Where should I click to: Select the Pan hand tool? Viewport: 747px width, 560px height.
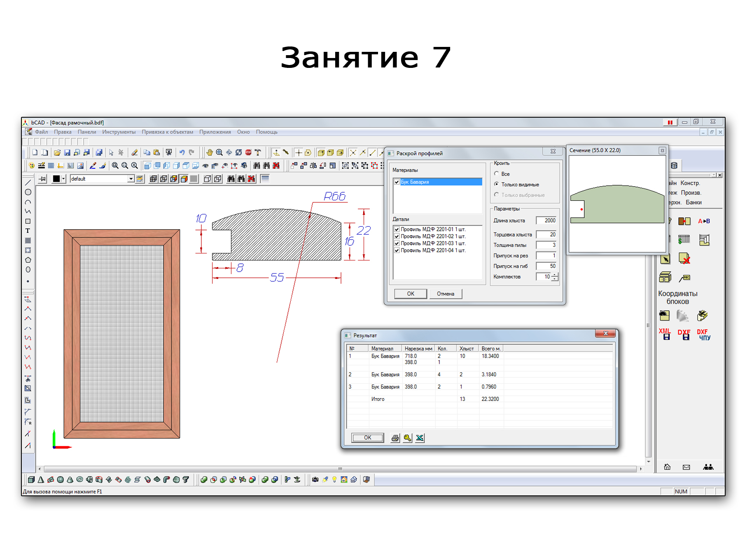click(210, 153)
